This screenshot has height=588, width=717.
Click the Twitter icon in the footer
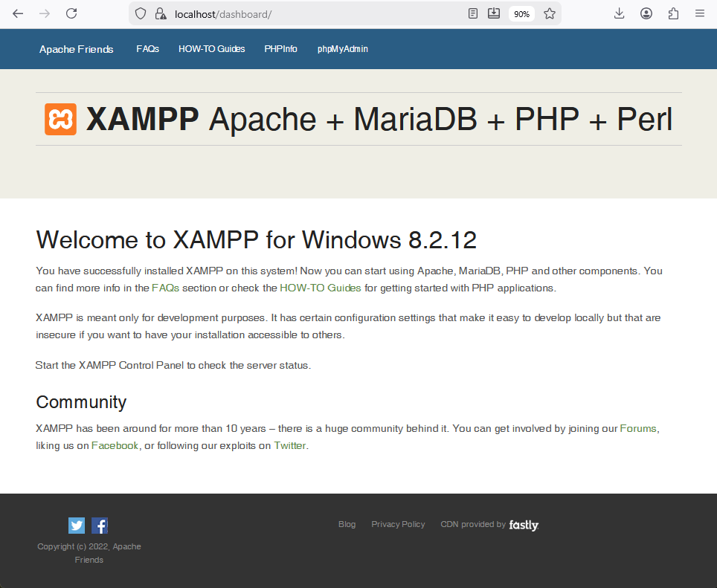coord(77,526)
